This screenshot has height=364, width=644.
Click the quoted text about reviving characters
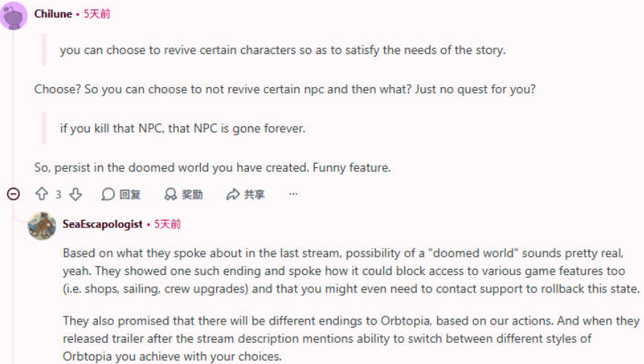click(283, 50)
